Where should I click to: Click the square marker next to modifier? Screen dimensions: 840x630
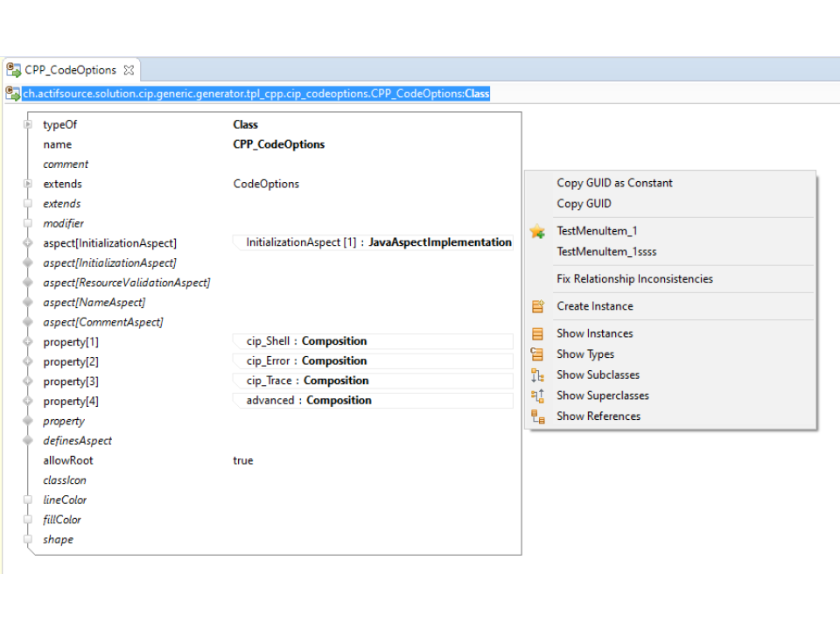(28, 223)
